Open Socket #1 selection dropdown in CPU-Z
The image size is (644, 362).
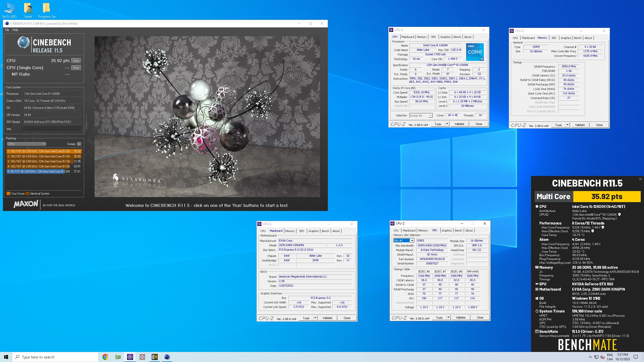(x=421, y=116)
